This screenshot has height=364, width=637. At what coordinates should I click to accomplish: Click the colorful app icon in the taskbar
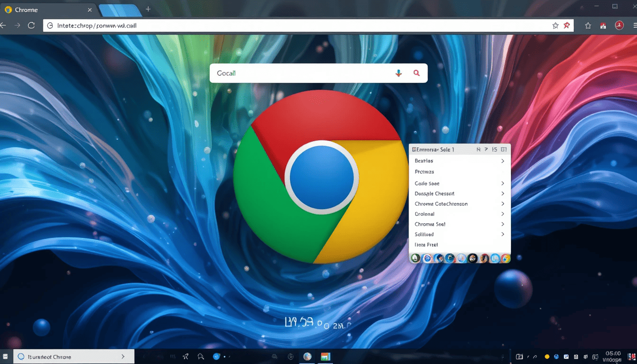[325, 356]
